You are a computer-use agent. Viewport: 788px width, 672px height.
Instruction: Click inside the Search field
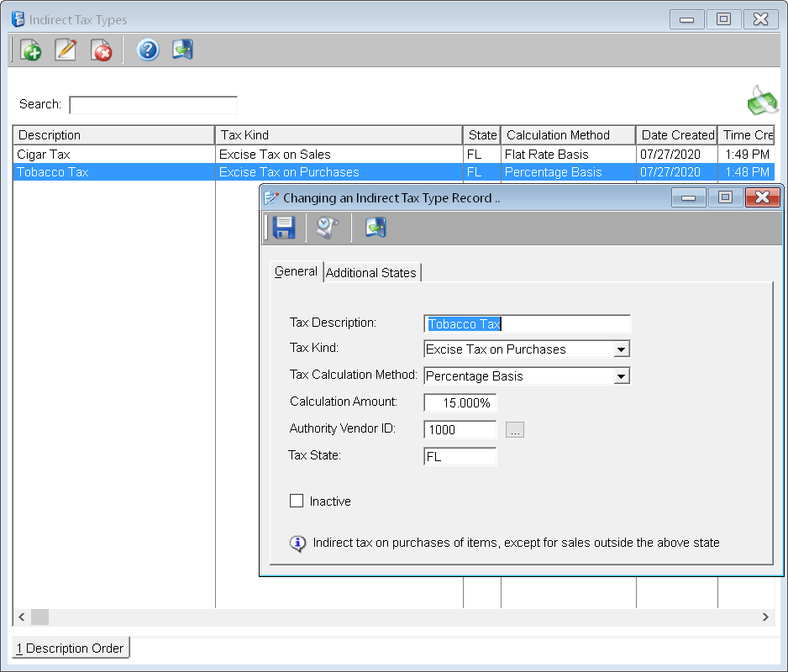(x=154, y=104)
